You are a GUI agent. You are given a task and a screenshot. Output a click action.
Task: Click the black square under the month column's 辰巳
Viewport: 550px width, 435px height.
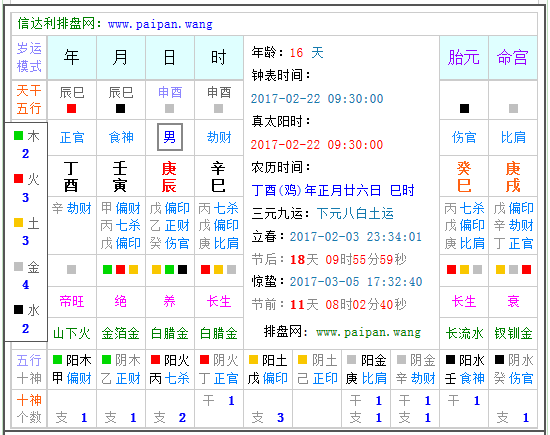121,108
